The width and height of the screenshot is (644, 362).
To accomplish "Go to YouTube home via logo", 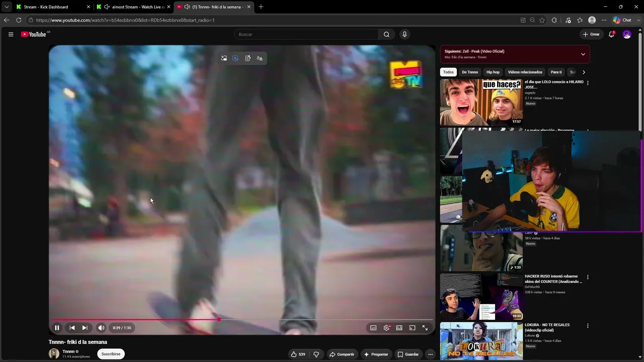I will click(x=34, y=34).
